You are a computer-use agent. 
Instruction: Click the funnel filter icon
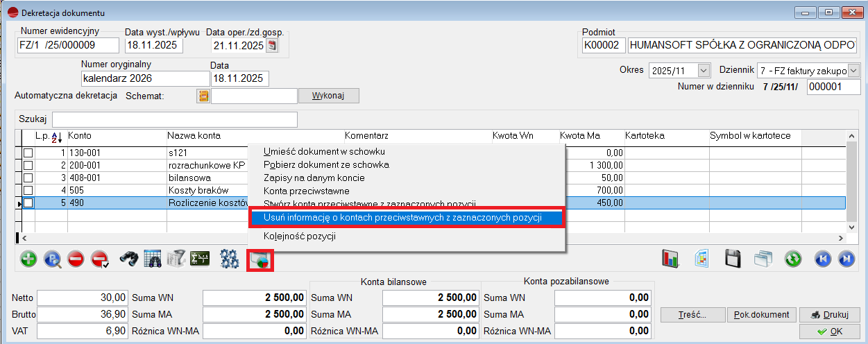point(177,259)
